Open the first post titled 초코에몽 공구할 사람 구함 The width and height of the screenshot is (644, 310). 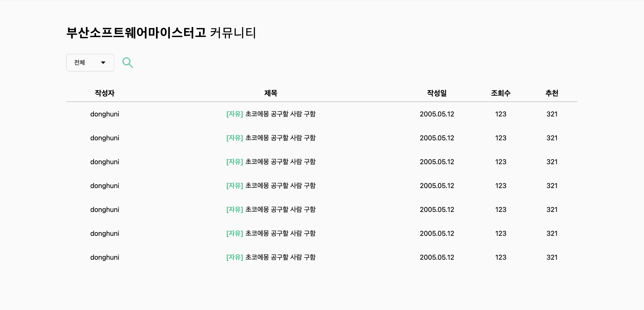click(x=280, y=114)
